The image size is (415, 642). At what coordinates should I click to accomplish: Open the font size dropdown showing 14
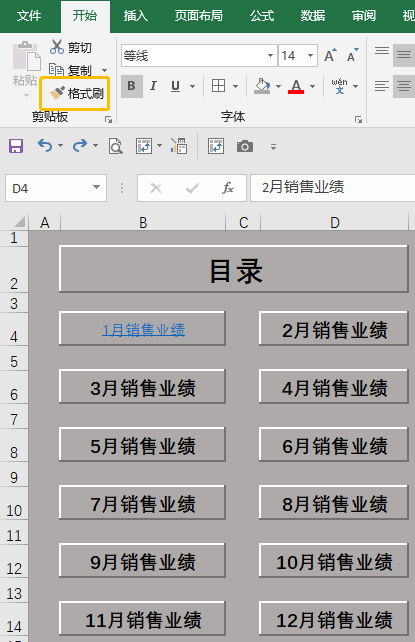[x=310, y=55]
